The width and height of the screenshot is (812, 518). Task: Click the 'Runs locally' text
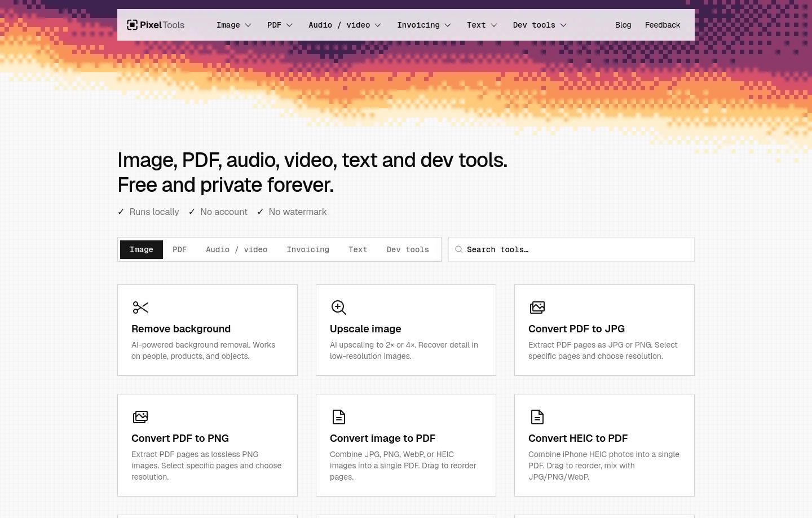pos(154,212)
